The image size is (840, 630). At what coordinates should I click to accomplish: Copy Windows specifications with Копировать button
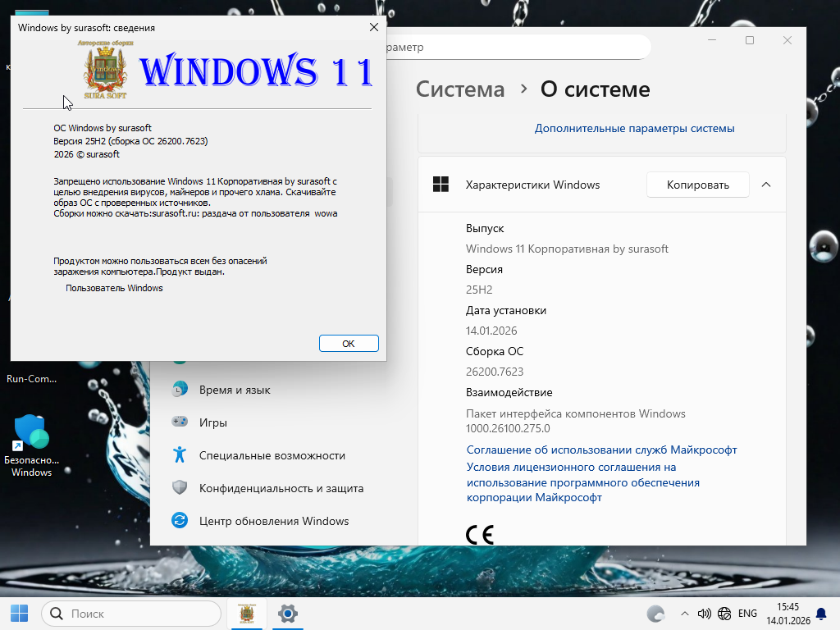697,185
